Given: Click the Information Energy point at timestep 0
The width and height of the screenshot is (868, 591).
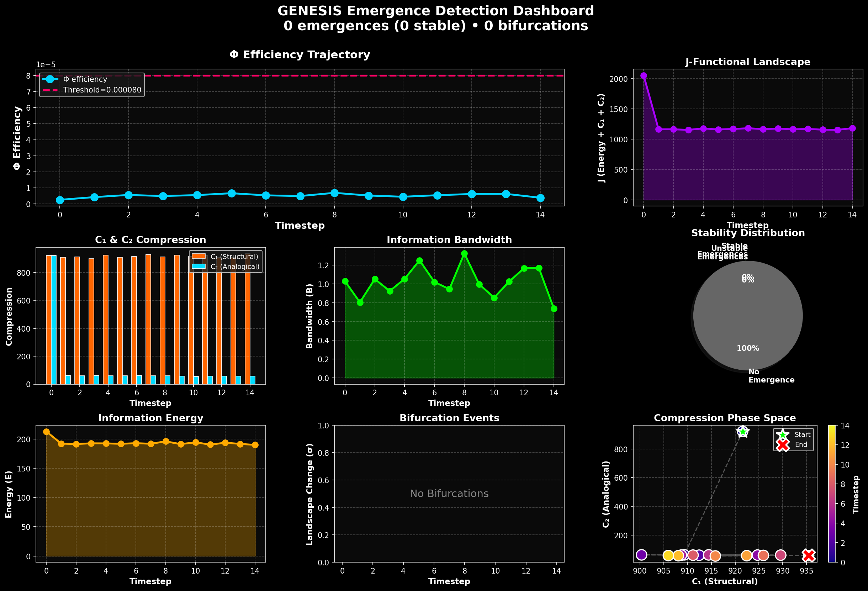Looking at the screenshot, I should 46,432.
